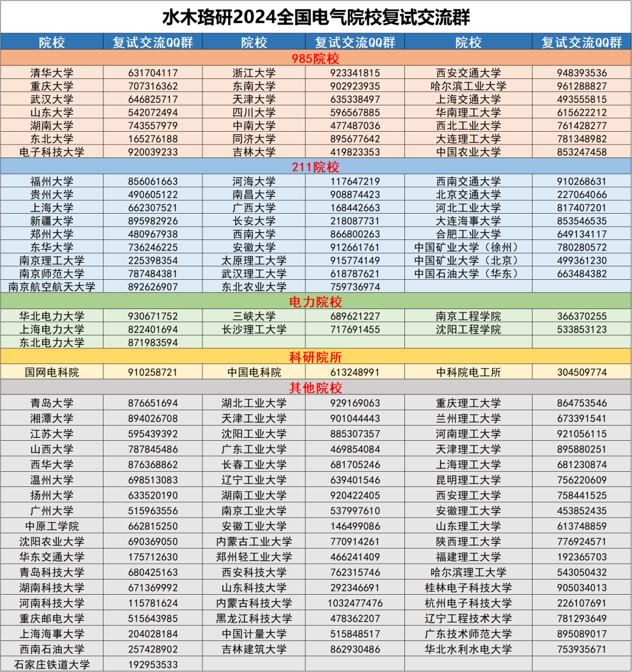Select the 211院校 section header

pyautogui.click(x=316, y=167)
